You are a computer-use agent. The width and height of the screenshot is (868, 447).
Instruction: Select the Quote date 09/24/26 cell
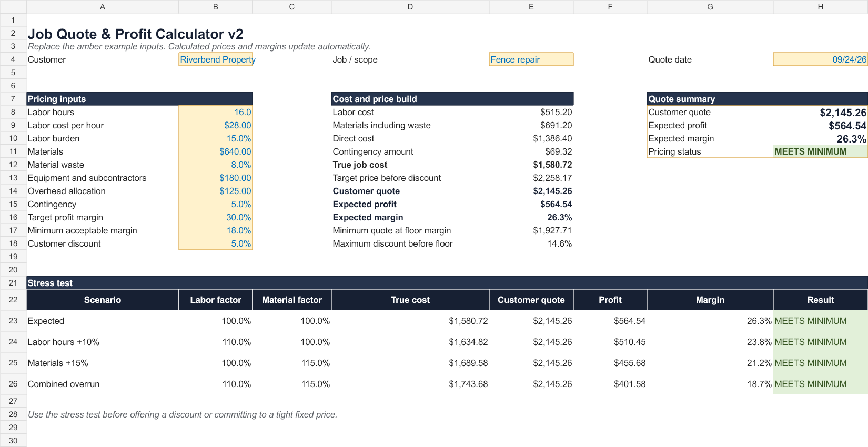point(821,59)
